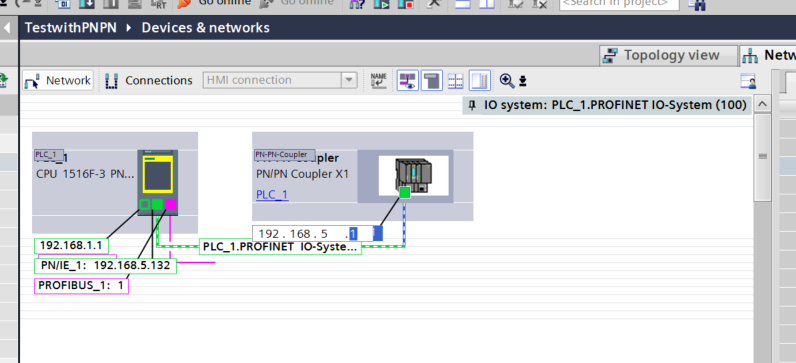Viewport: 796px width, 363px height.
Task: Select the Connections mode button
Action: [x=149, y=81]
